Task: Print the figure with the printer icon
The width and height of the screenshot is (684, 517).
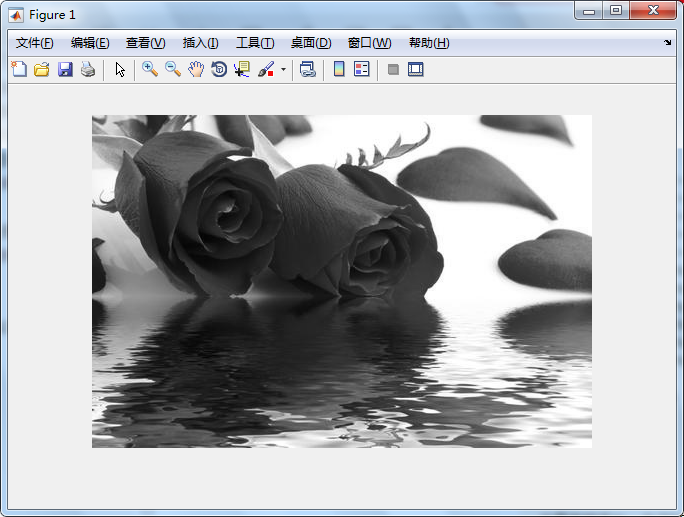Action: 88,69
